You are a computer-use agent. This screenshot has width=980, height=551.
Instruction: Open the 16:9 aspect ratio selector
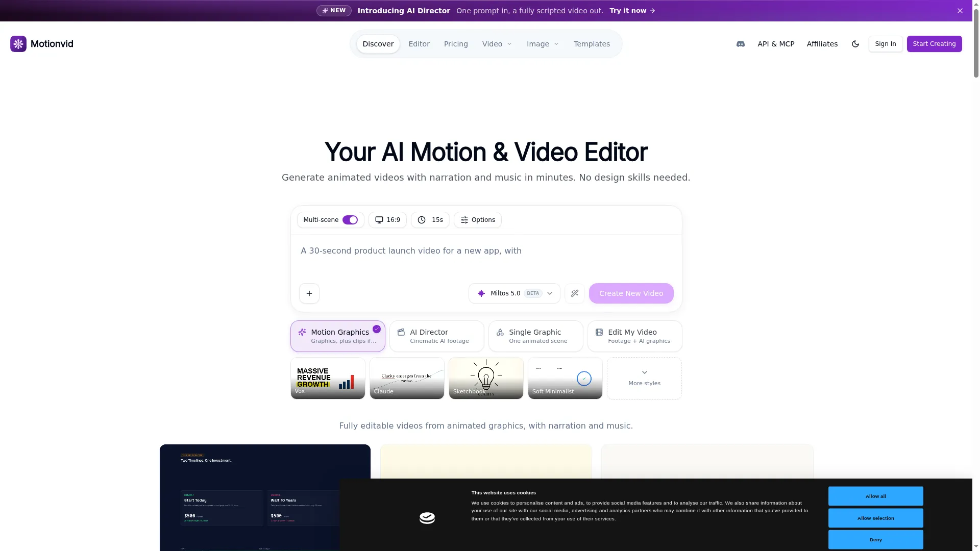388,220
